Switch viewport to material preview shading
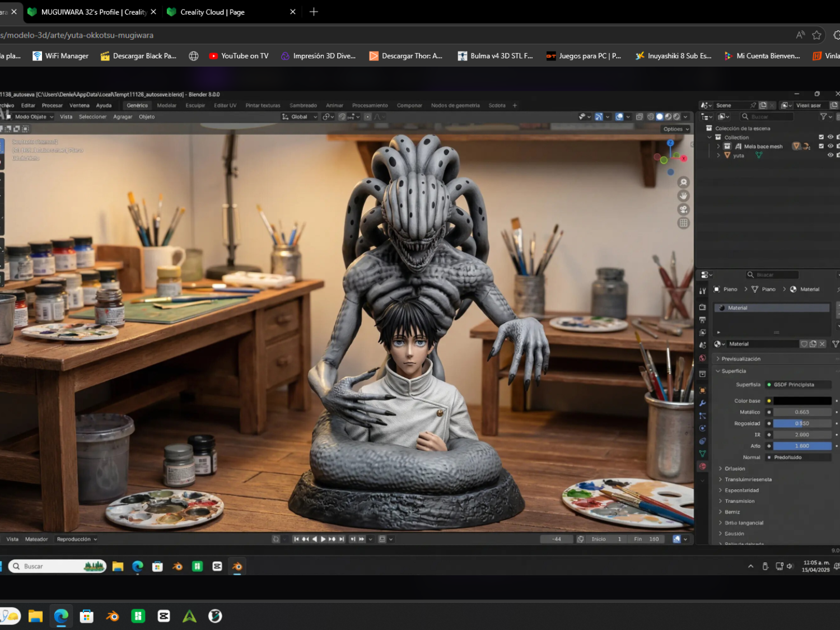This screenshot has width=840, height=630. coord(668,117)
